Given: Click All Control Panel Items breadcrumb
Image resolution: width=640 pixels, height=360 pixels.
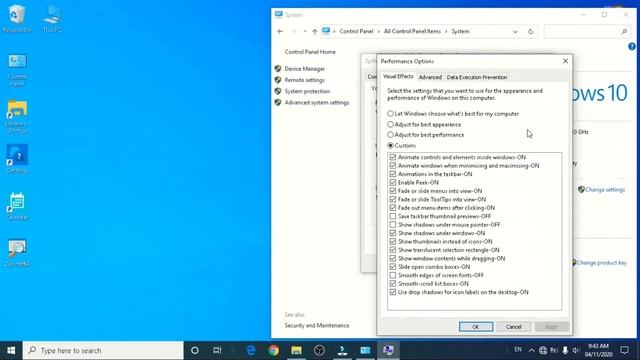Looking at the screenshot, I should tap(412, 31).
